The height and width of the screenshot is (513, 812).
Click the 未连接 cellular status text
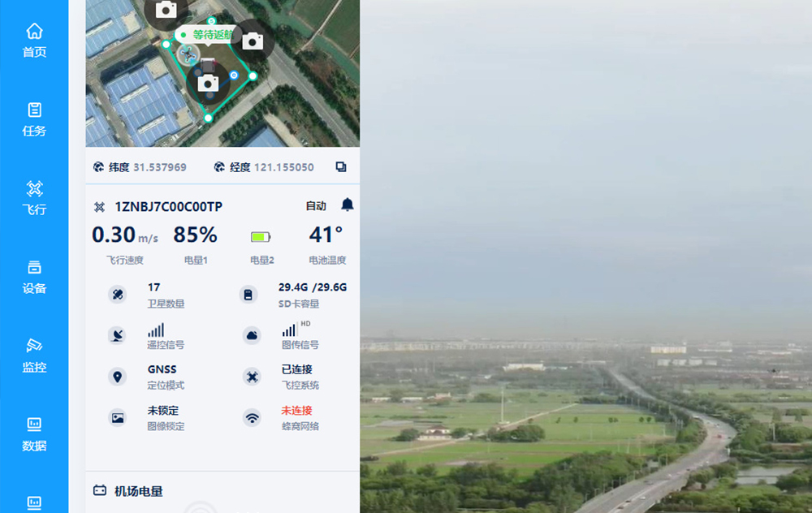coord(296,411)
